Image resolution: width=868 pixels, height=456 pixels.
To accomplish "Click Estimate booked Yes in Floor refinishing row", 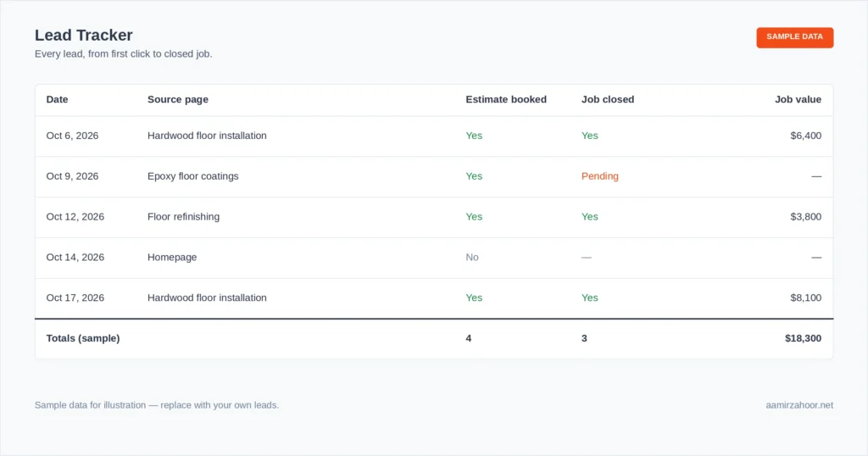I will coord(474,216).
